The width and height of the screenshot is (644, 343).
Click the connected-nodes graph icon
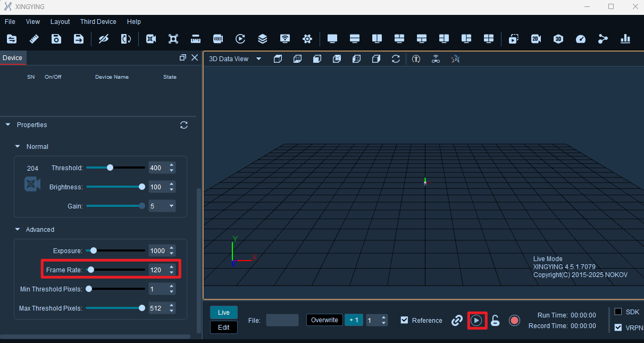tap(603, 39)
